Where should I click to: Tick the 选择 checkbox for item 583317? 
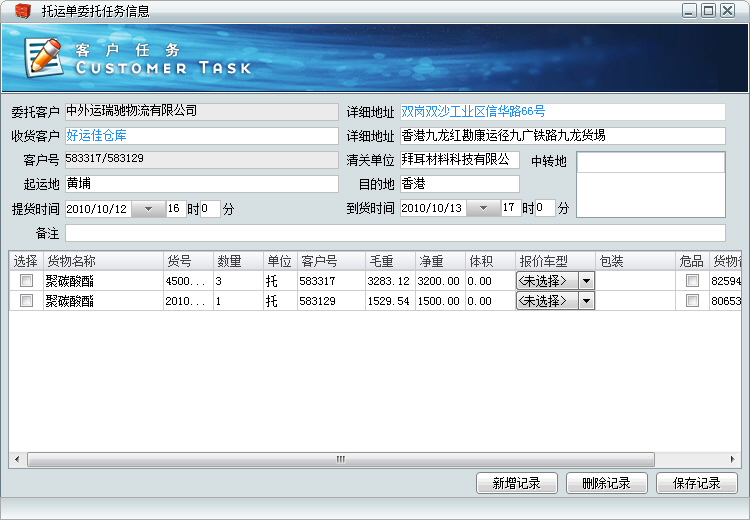(x=26, y=281)
